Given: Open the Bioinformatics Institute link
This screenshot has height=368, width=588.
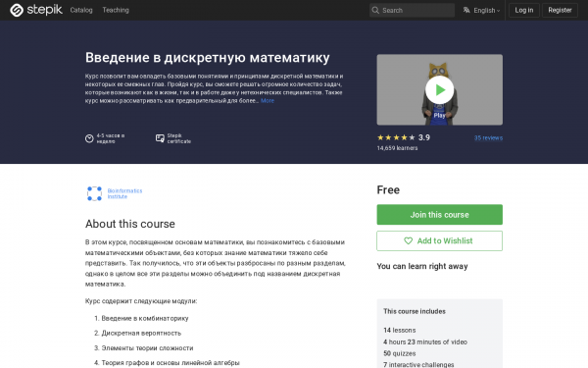Looking at the screenshot, I should (124, 193).
